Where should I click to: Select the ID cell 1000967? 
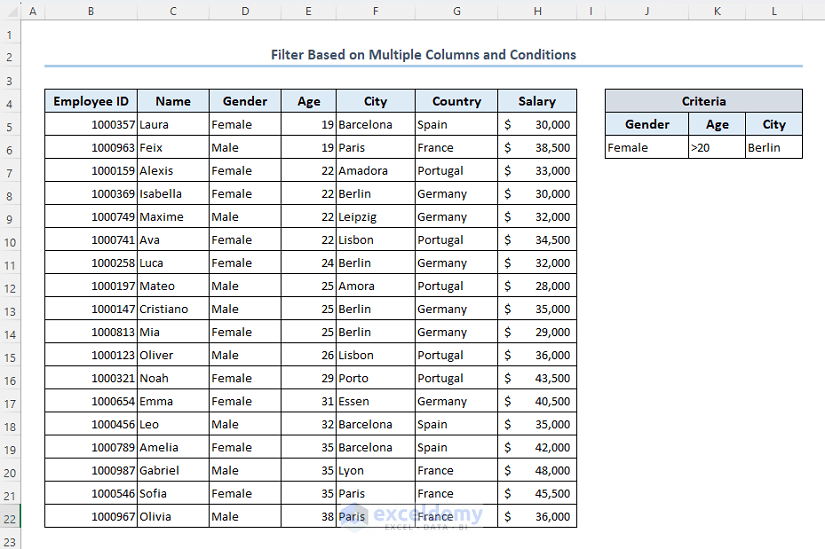coord(91,517)
